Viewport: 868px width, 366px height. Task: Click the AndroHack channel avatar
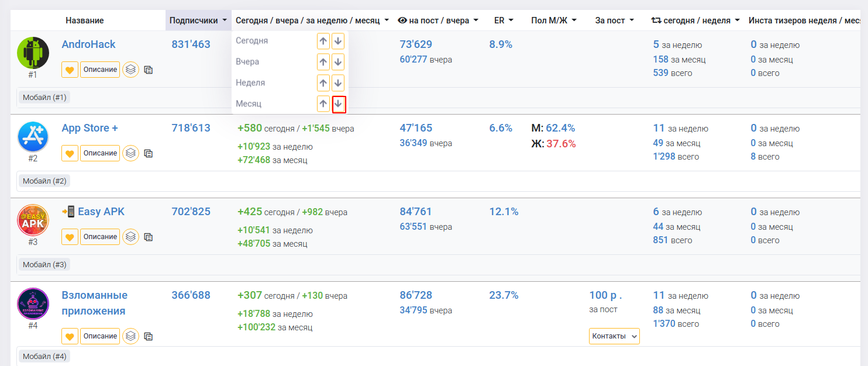[x=33, y=52]
